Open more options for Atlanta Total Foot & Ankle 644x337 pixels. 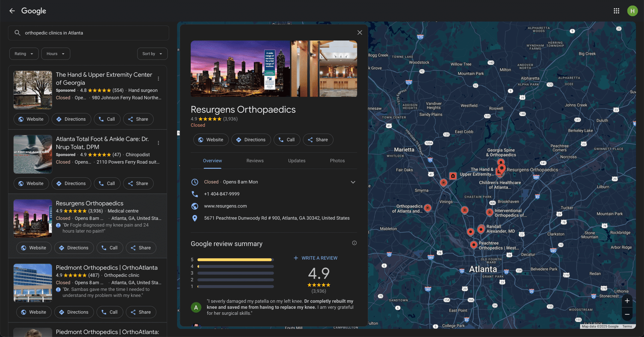tap(159, 143)
